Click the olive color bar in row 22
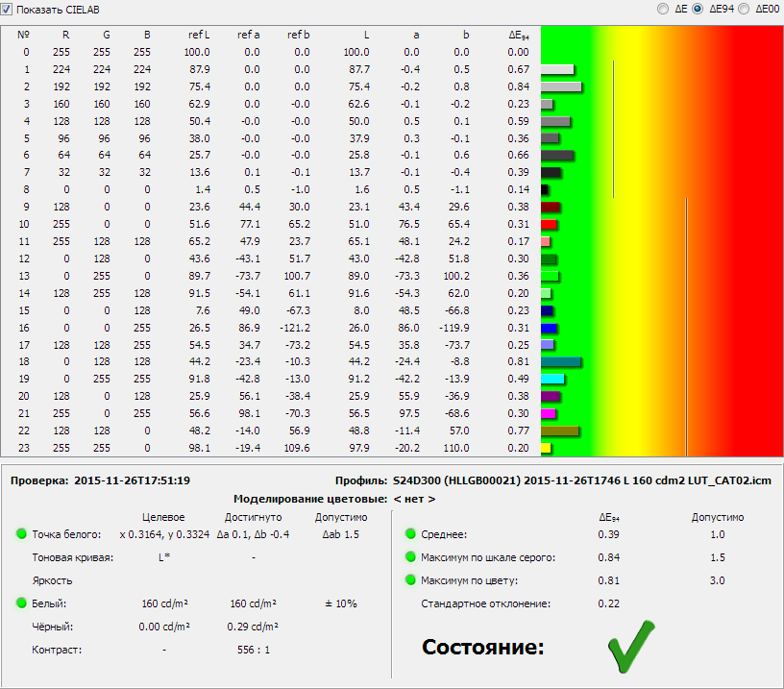 coord(560,431)
